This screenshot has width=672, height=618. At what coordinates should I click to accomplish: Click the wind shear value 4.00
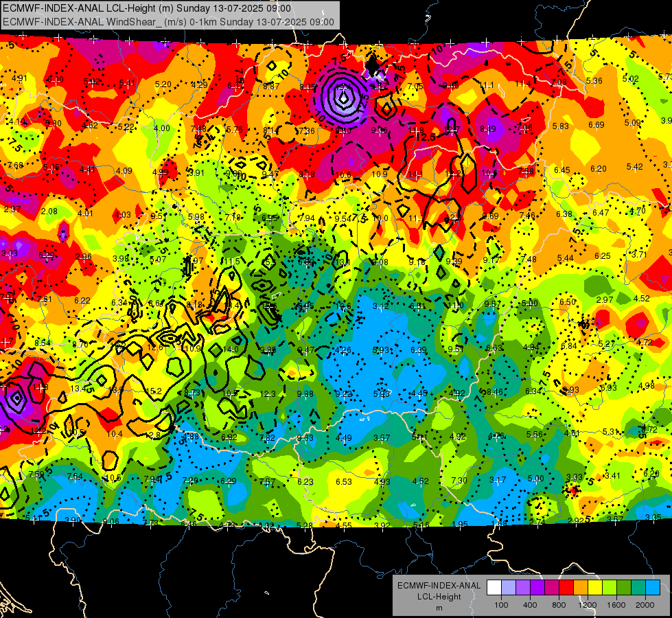point(162,128)
